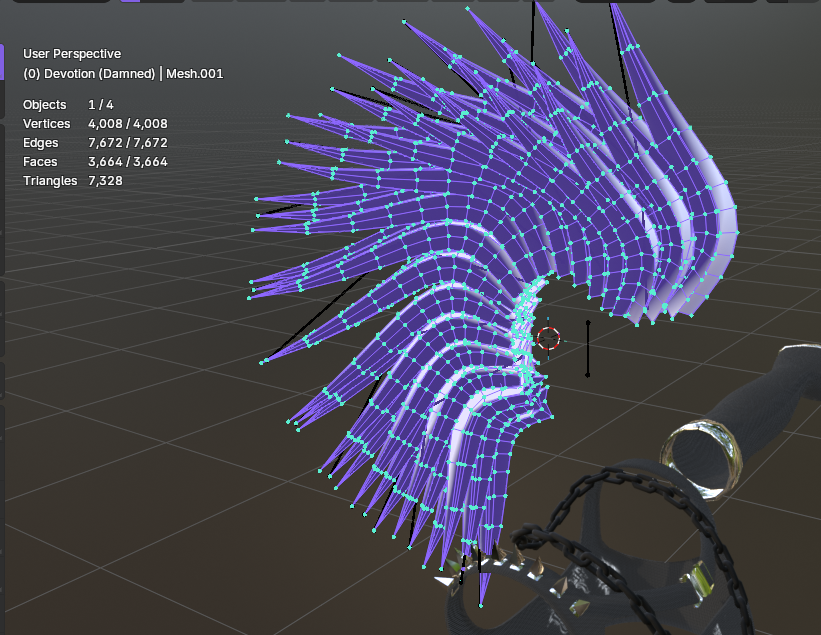This screenshot has height=635, width=821.
Task: Select the gold ring on the arm
Action: [701, 458]
